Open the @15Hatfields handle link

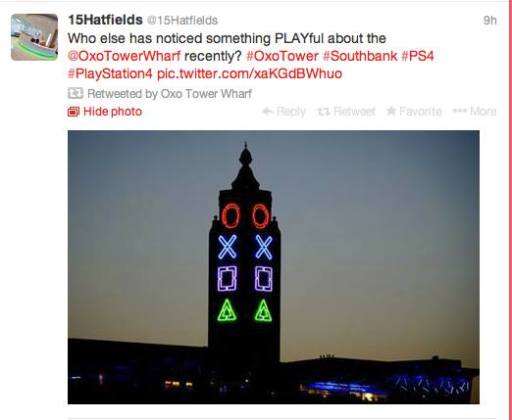(x=182, y=20)
